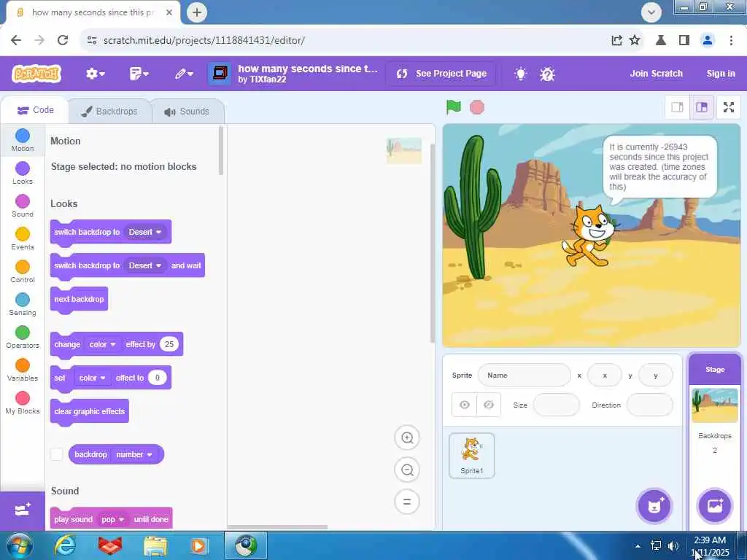Reset code workspace zoom
The image size is (747, 560).
[x=407, y=502]
